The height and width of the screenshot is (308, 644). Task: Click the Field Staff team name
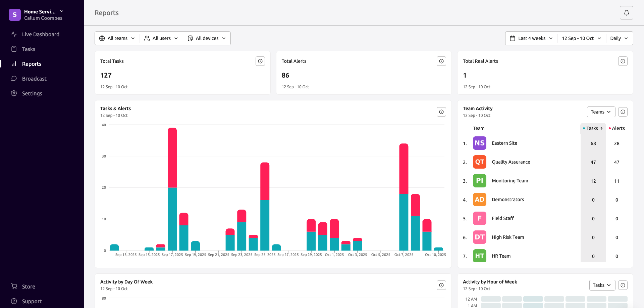[503, 218]
